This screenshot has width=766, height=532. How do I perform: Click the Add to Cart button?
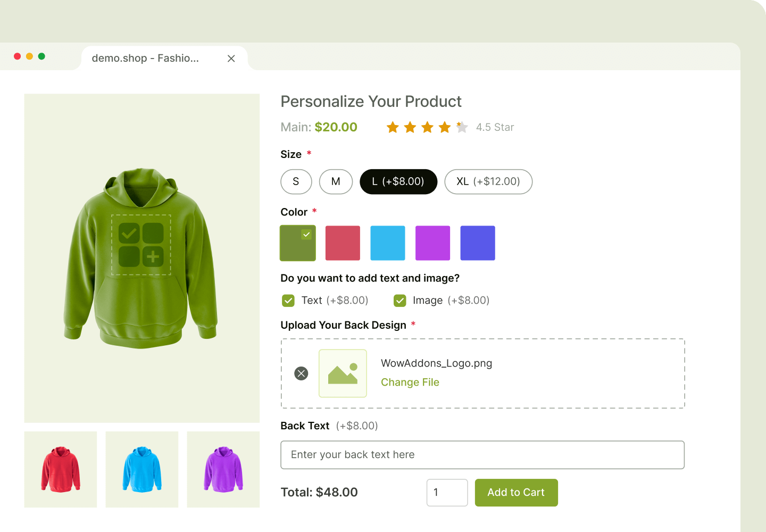coord(516,493)
